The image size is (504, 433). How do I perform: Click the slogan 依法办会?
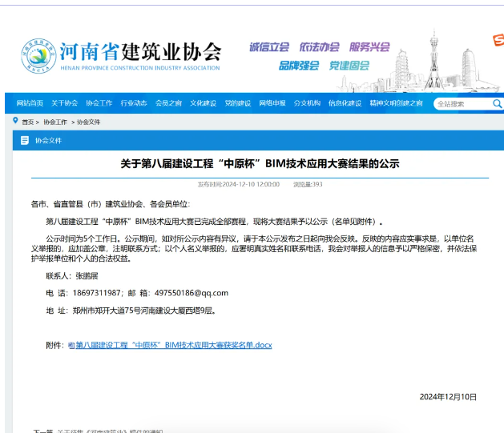click(x=320, y=47)
